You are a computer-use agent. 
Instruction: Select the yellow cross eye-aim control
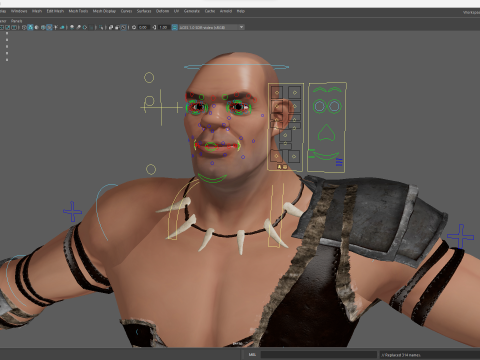coord(161,107)
